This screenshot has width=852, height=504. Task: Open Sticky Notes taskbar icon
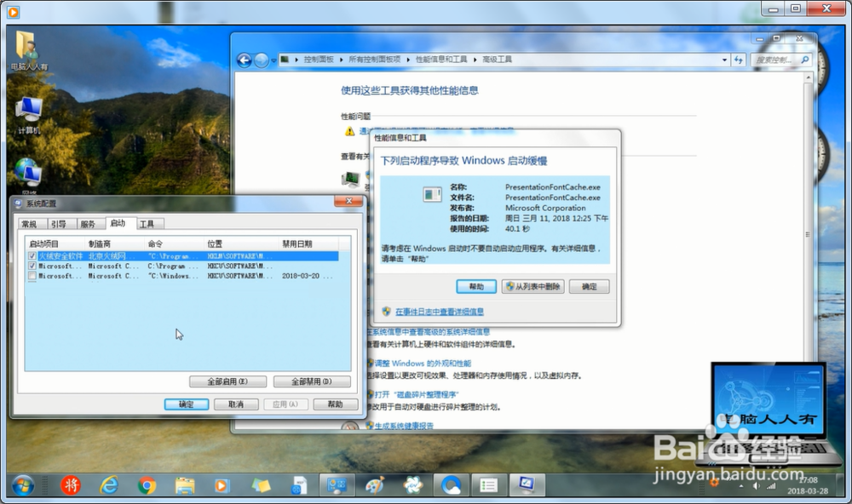(260, 485)
